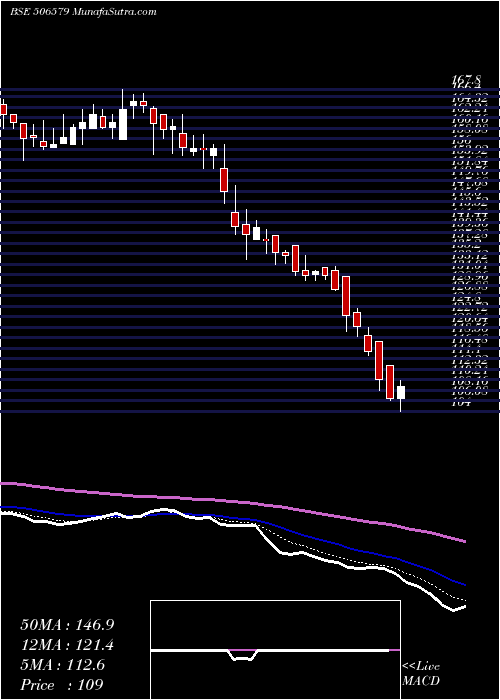
Task: Click the "50MA : 146.9" readout
Action: coord(67,625)
